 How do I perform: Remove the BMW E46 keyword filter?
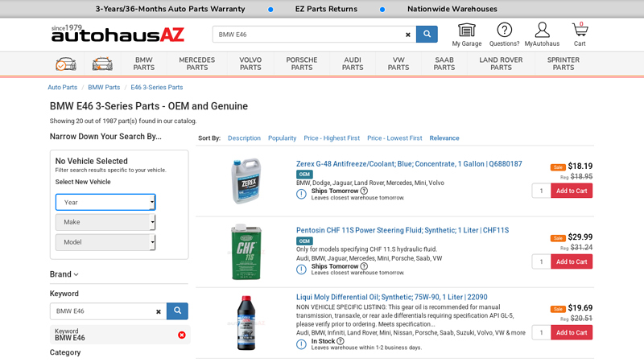(182, 335)
